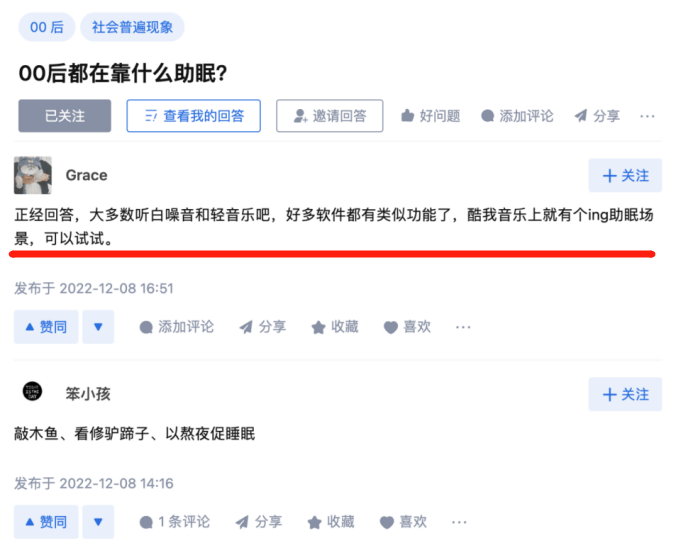This screenshot has height=559, width=685.
Task: Add comment to the question header
Action: point(517,116)
